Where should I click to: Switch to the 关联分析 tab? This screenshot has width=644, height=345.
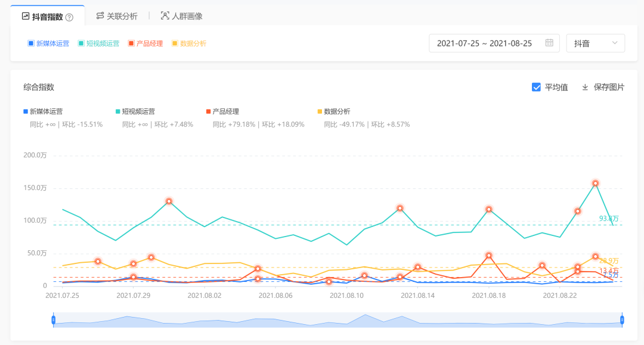[117, 16]
